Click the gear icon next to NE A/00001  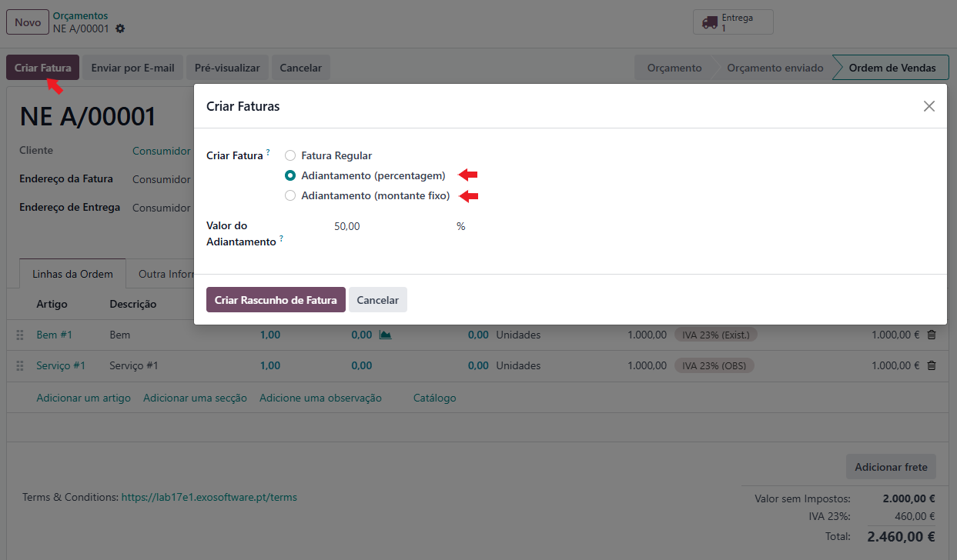(120, 28)
